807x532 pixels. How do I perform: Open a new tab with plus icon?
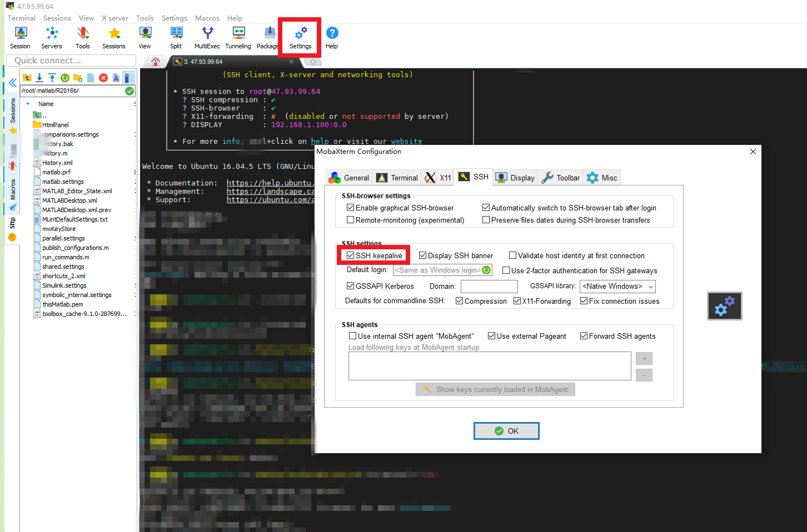click(312, 62)
